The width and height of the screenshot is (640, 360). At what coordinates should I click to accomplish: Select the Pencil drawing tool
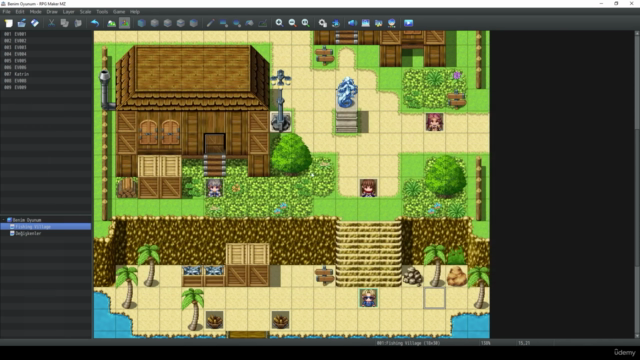(210, 23)
